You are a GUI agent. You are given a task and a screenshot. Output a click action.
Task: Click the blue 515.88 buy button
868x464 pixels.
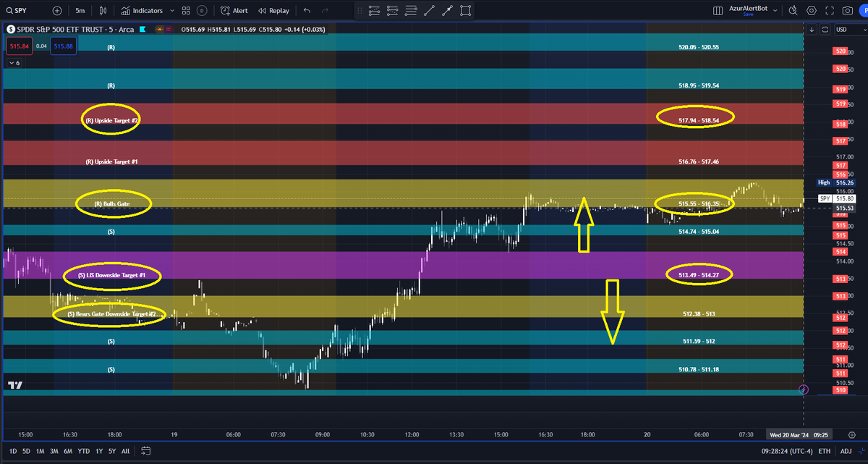pyautogui.click(x=64, y=46)
